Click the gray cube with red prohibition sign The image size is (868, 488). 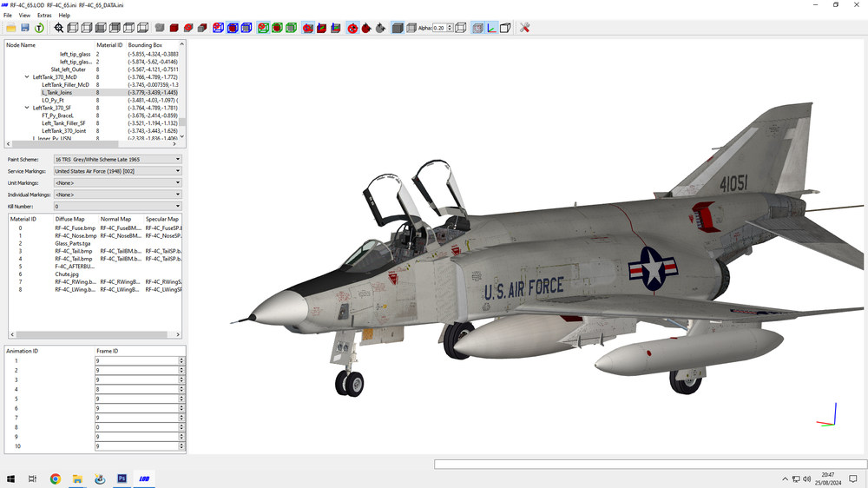point(188,28)
